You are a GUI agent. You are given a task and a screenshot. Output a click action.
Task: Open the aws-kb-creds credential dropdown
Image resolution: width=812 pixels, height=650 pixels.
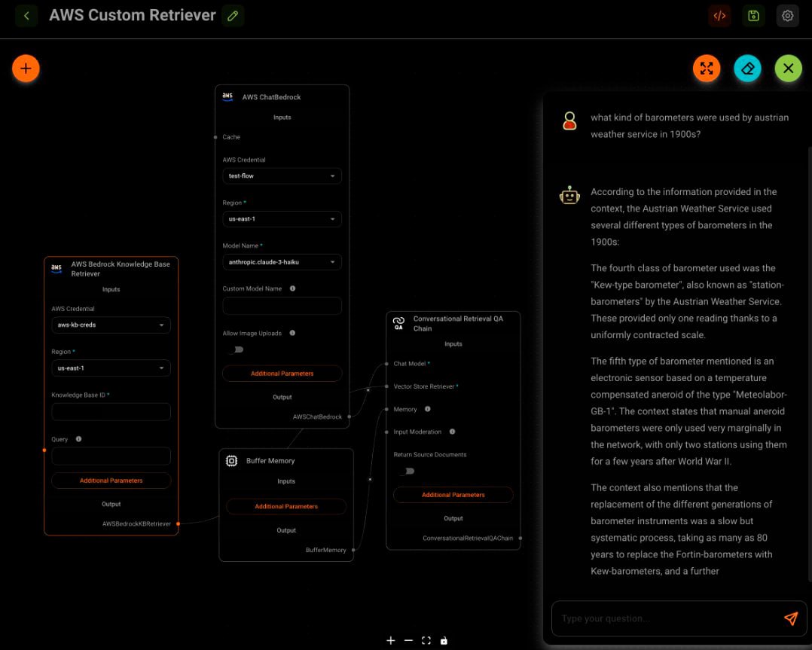[x=111, y=325]
